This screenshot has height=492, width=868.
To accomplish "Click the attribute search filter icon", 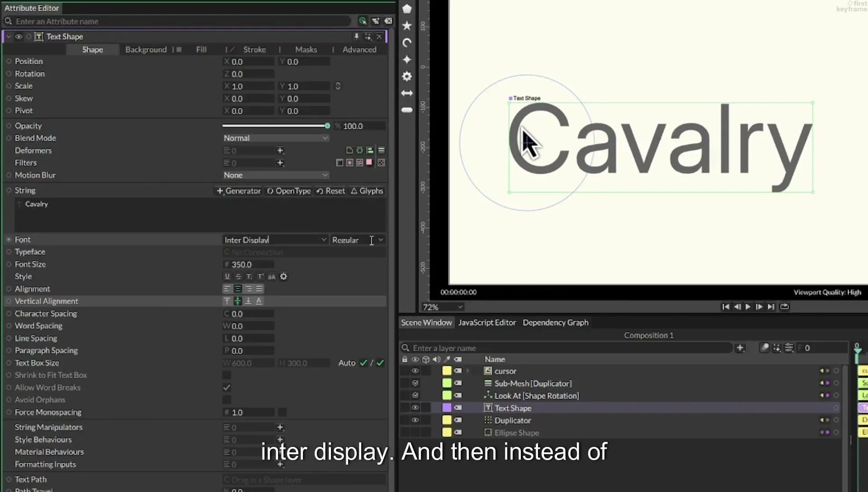I will coord(363,21).
